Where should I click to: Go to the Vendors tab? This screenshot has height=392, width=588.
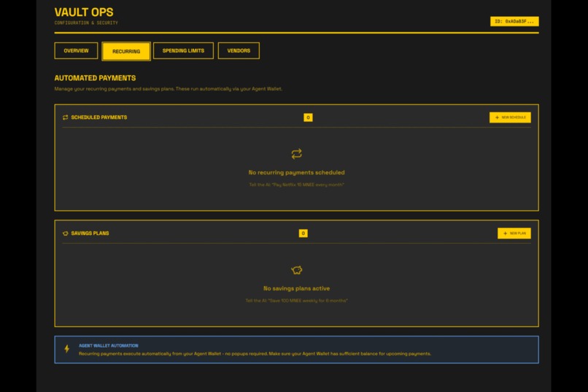click(239, 50)
